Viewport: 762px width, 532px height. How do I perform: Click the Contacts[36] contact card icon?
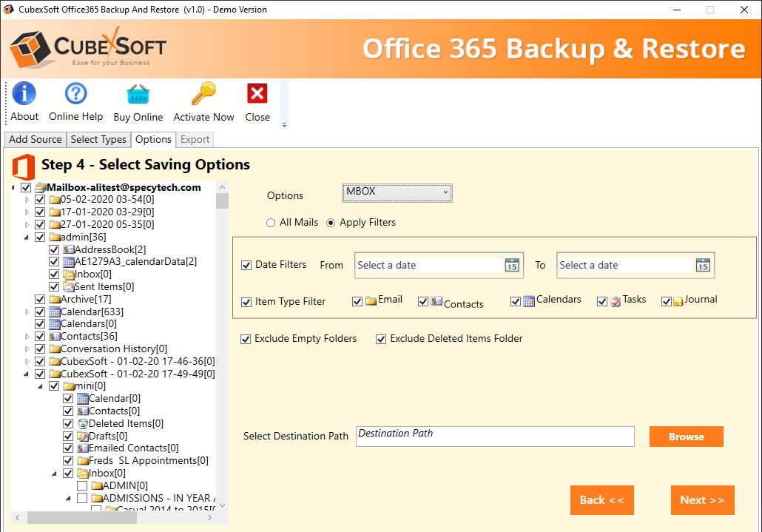(x=55, y=337)
